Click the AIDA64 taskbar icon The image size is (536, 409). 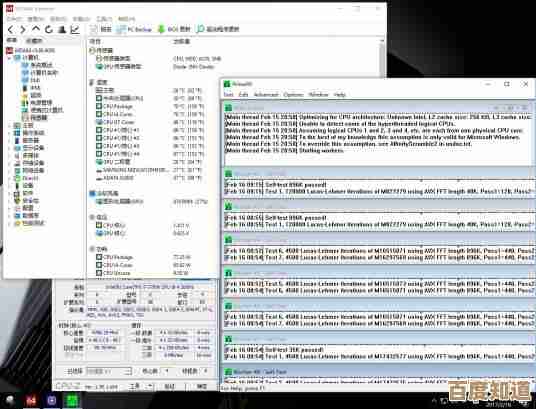click(x=31, y=400)
